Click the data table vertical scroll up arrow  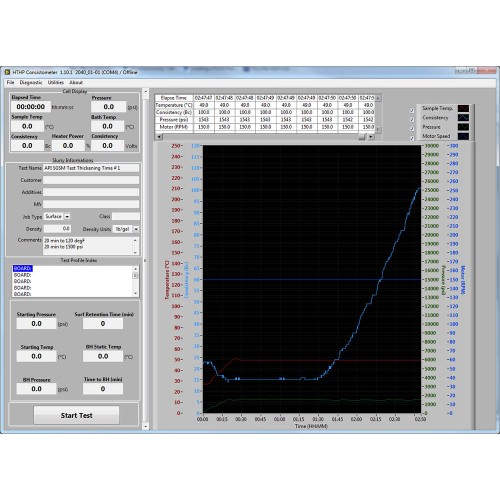pos(378,98)
